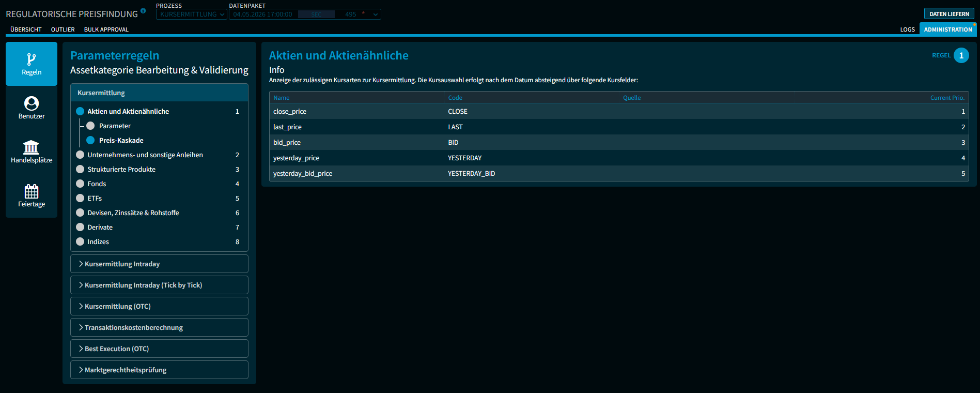Open the Administration tab
This screenshot has height=393, width=980.
point(948,29)
